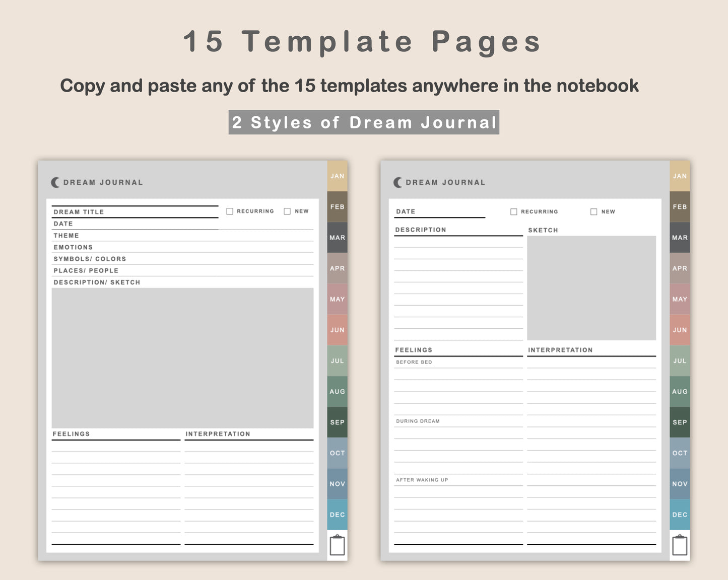Screen dimensions: 728x580
Task: Click the After Waking Up line
Action: click(458, 480)
